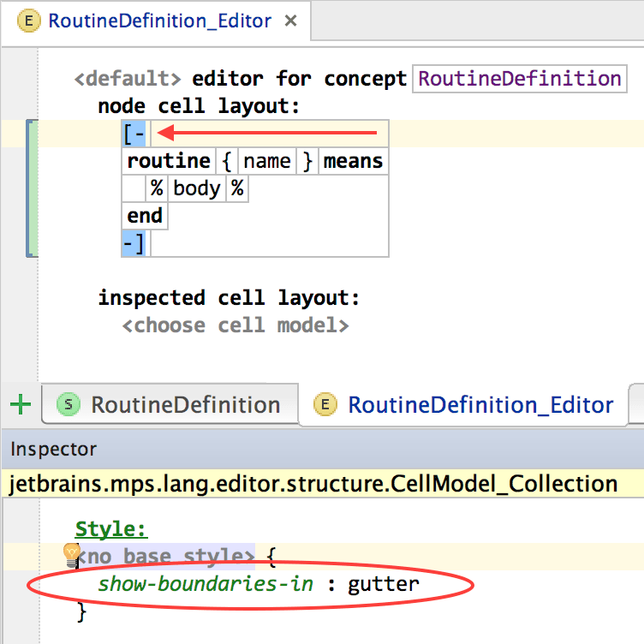Open the bottom RoutineDefinition_Editor tab
644x644 pixels.
[x=480, y=405]
